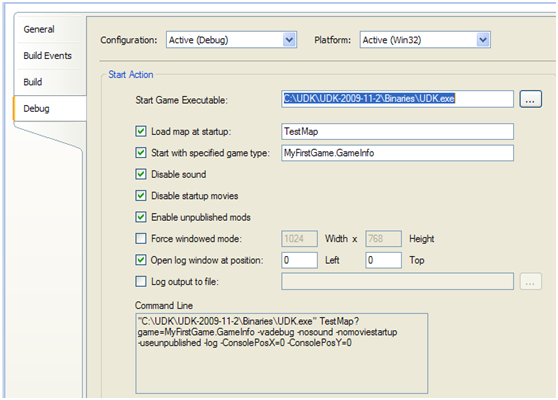The image size is (558, 400).
Task: Click the Log output file browse button
Action: click(530, 281)
